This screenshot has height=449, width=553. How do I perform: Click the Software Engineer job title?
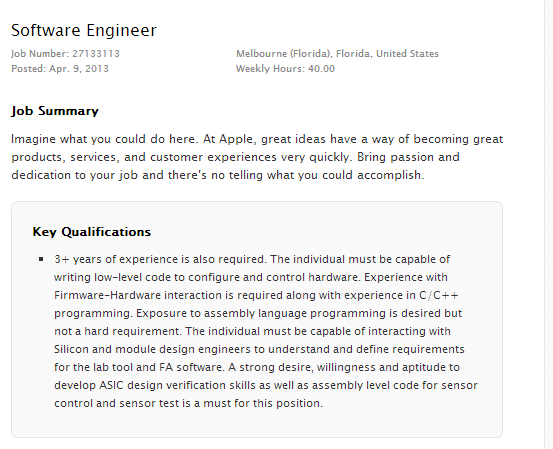click(x=84, y=30)
